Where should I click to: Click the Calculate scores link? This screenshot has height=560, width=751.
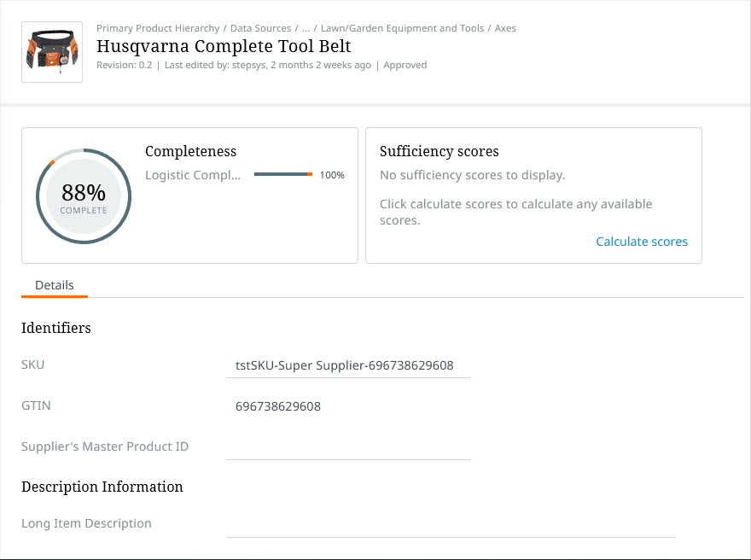[642, 242]
